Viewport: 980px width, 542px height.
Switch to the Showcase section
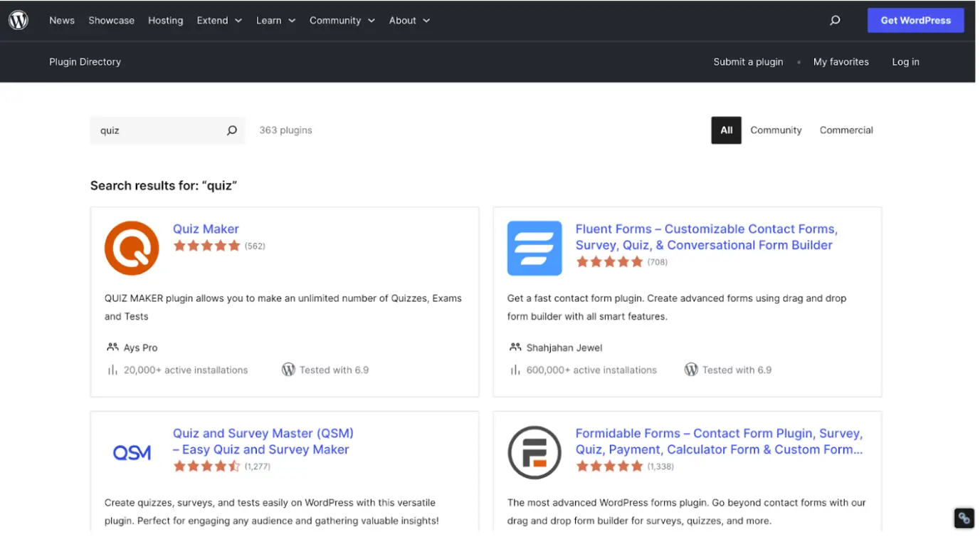[111, 20]
